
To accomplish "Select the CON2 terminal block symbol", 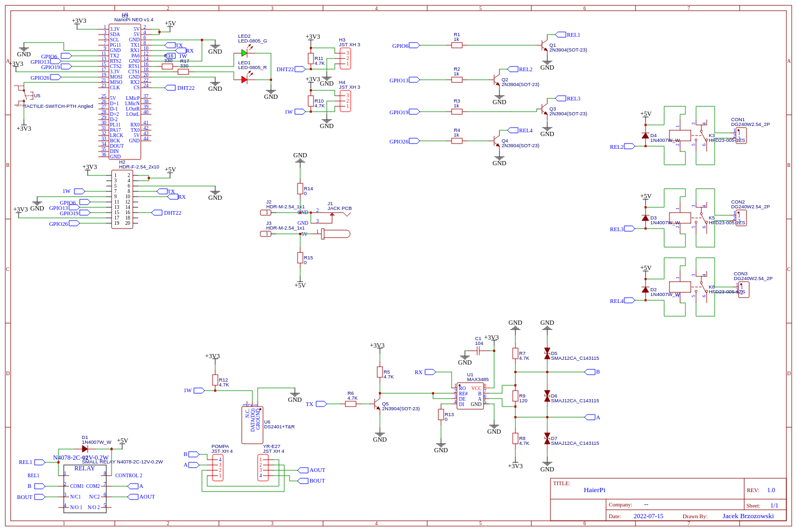I will tap(741, 218).
